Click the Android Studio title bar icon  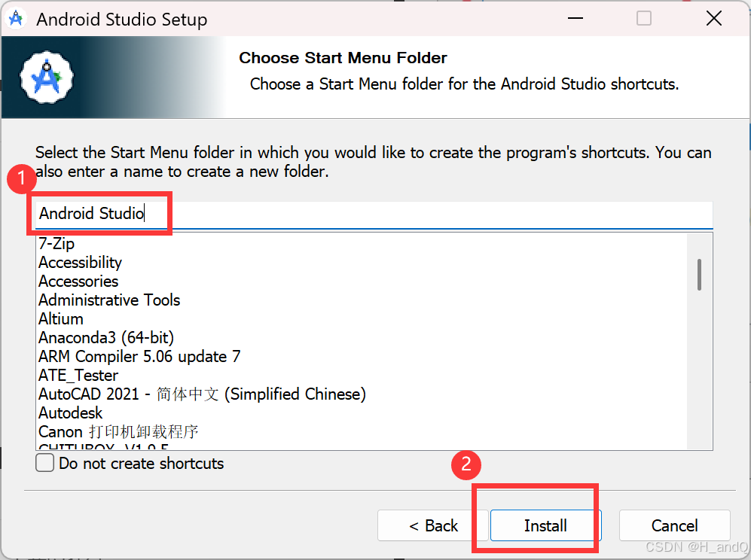(x=16, y=19)
